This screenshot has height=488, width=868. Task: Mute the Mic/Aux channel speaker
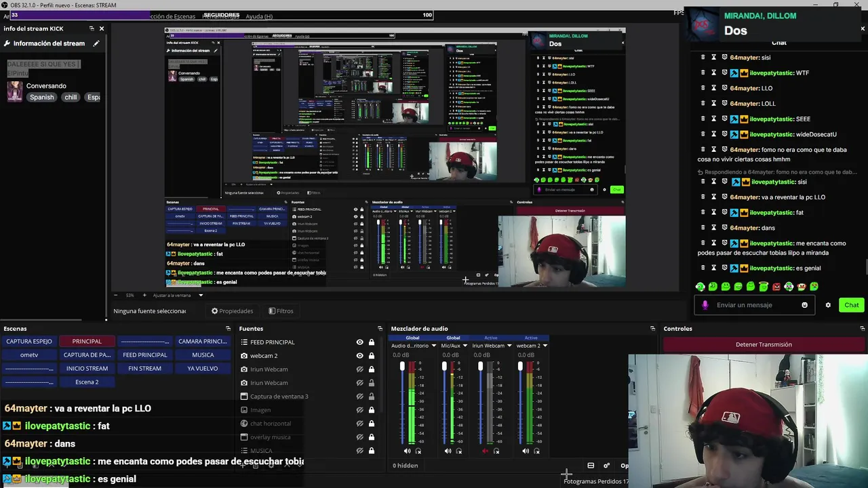click(448, 451)
